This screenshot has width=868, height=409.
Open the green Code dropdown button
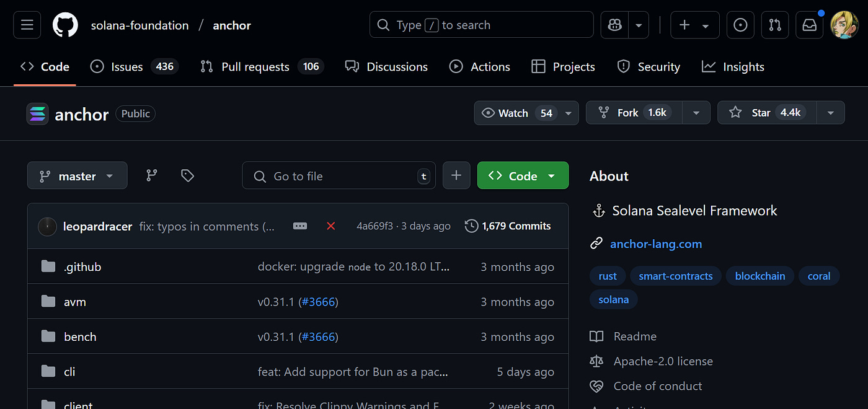tap(523, 176)
